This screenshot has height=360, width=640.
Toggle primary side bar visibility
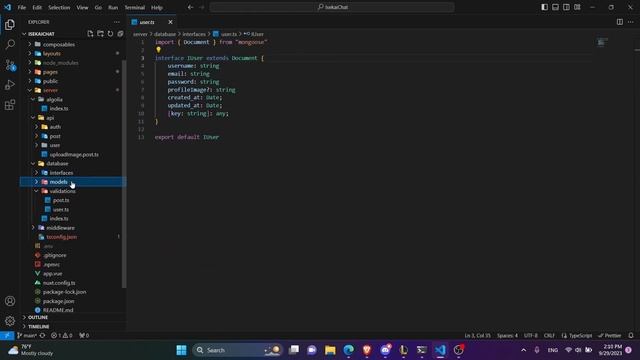point(544,7)
